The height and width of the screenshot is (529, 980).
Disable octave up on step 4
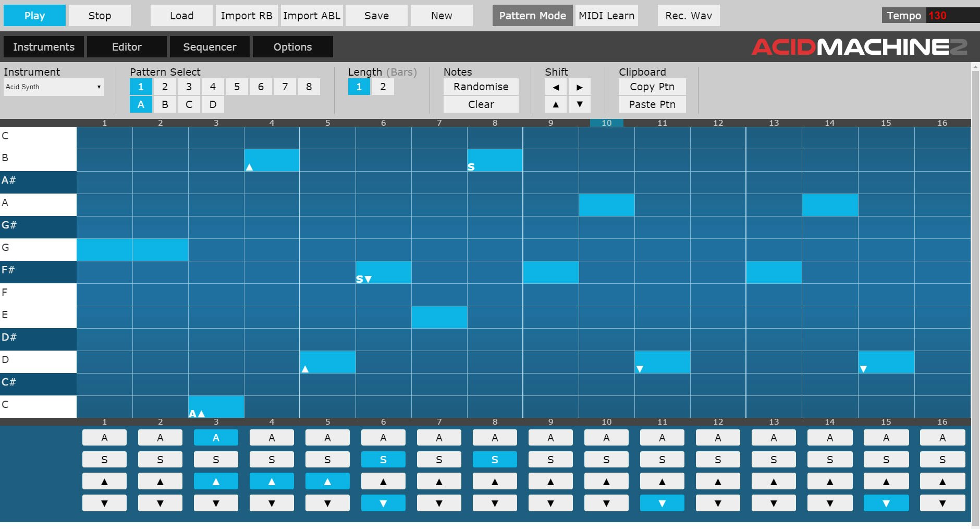[x=272, y=482]
